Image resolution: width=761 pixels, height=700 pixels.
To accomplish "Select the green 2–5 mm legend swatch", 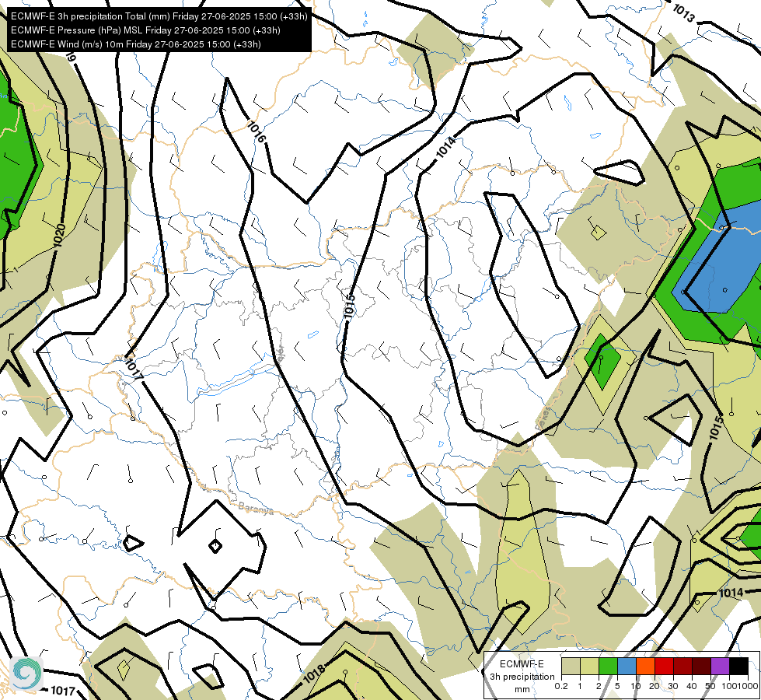I will click(608, 666).
